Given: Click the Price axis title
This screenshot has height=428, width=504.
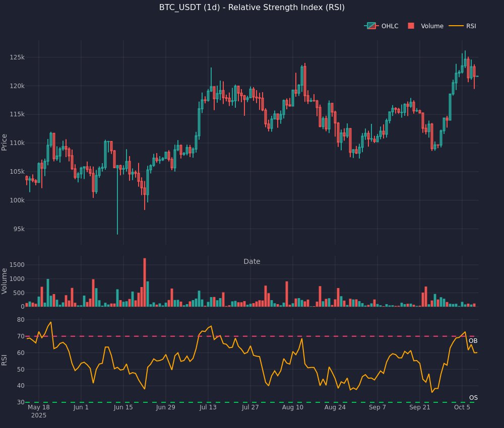Looking at the screenshot, I should [4, 142].
